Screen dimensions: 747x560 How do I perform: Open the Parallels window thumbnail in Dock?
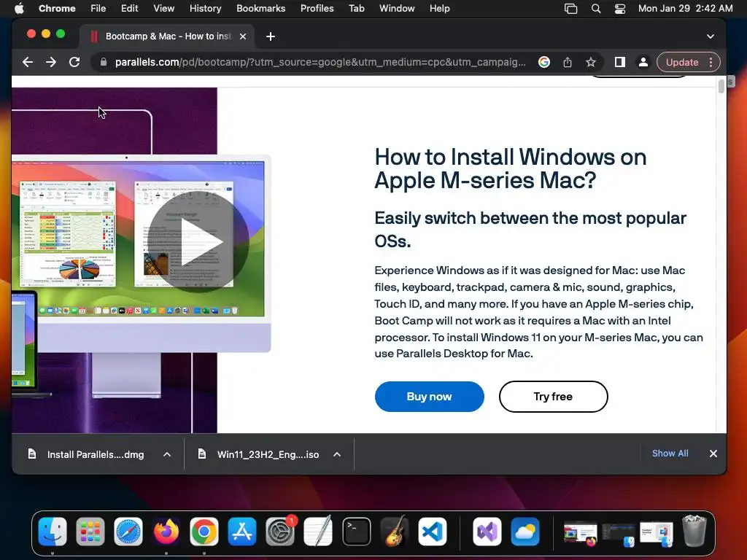(x=657, y=534)
